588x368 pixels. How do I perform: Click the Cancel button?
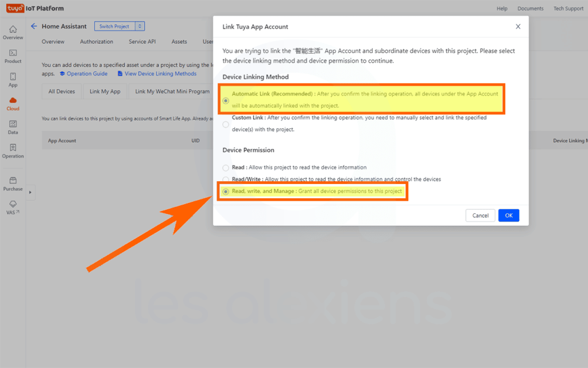(481, 215)
